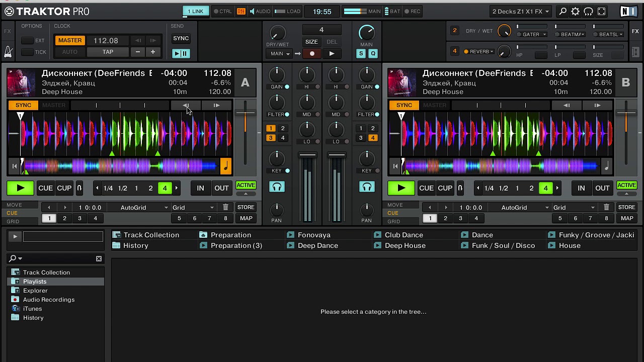
Task: Click MAP button on Deck B
Action: [x=627, y=218]
